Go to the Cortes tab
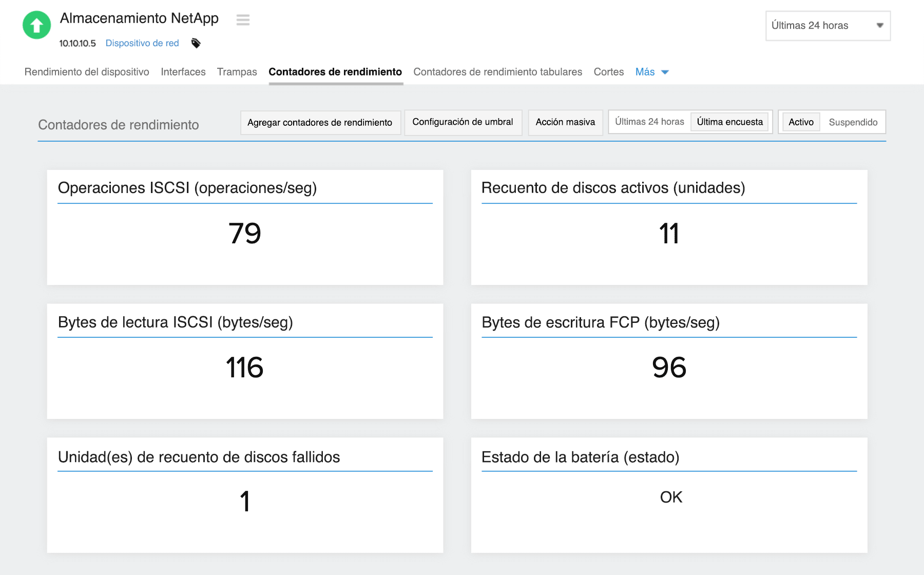924x575 pixels. pyautogui.click(x=608, y=72)
